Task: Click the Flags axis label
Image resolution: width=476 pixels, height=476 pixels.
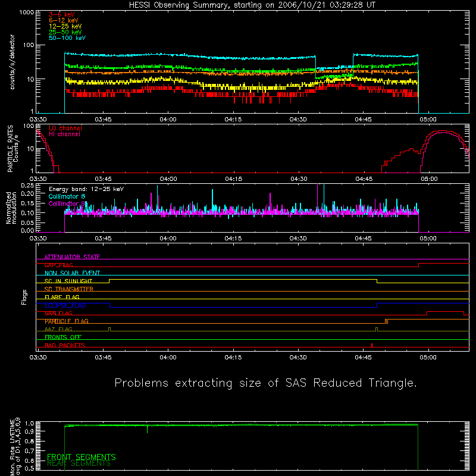Action: tap(24, 297)
